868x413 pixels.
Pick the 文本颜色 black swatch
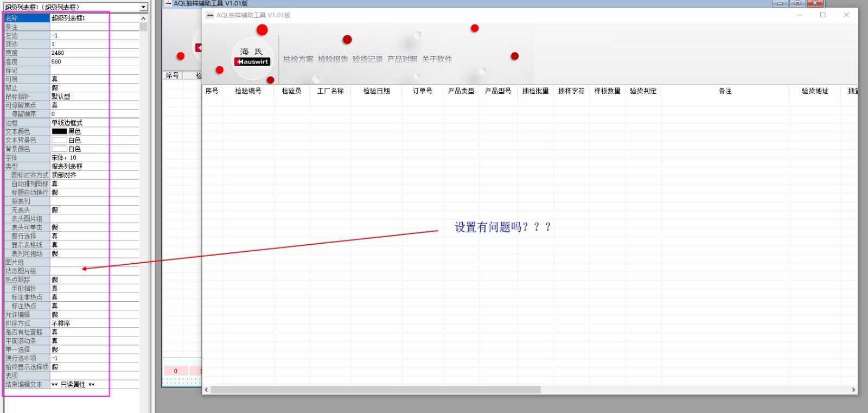point(59,131)
